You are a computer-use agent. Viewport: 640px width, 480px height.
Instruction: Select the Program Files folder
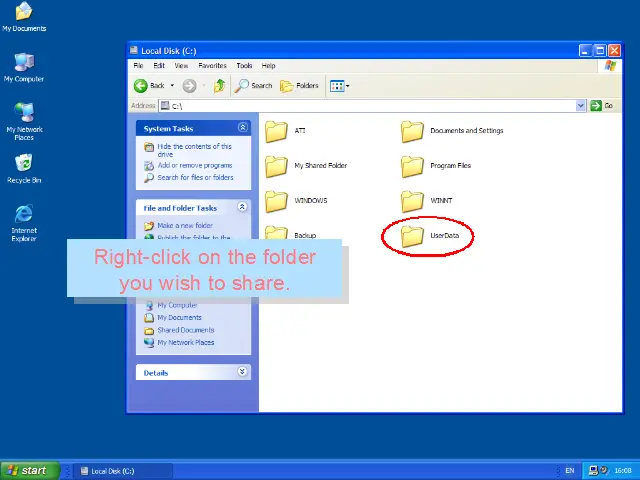436,166
